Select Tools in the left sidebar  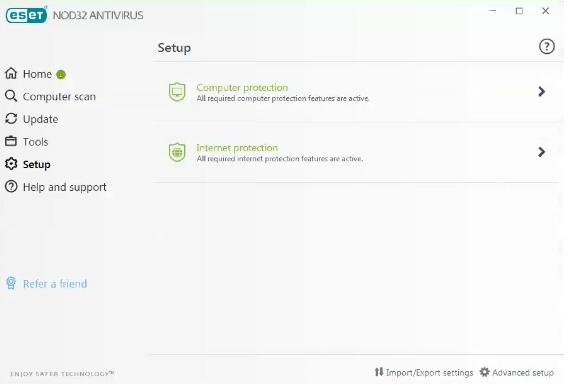coord(35,142)
